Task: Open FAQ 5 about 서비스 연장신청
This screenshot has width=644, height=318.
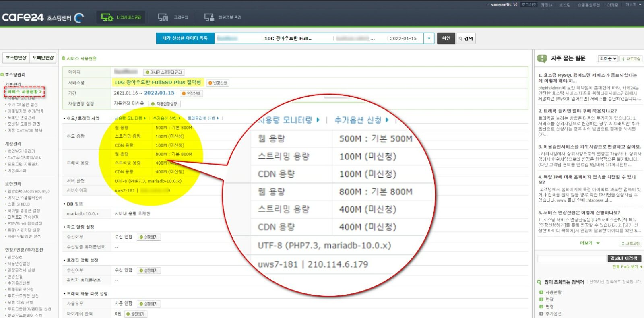Action: [579, 213]
